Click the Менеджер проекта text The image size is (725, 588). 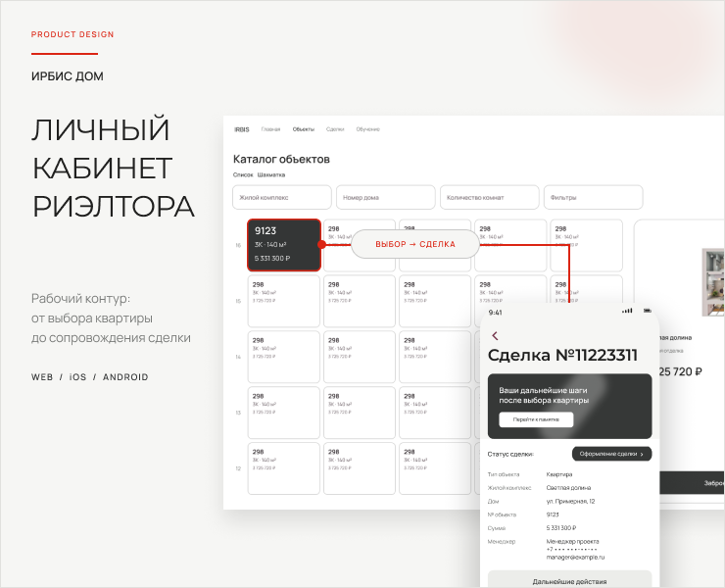pyautogui.click(x=572, y=541)
